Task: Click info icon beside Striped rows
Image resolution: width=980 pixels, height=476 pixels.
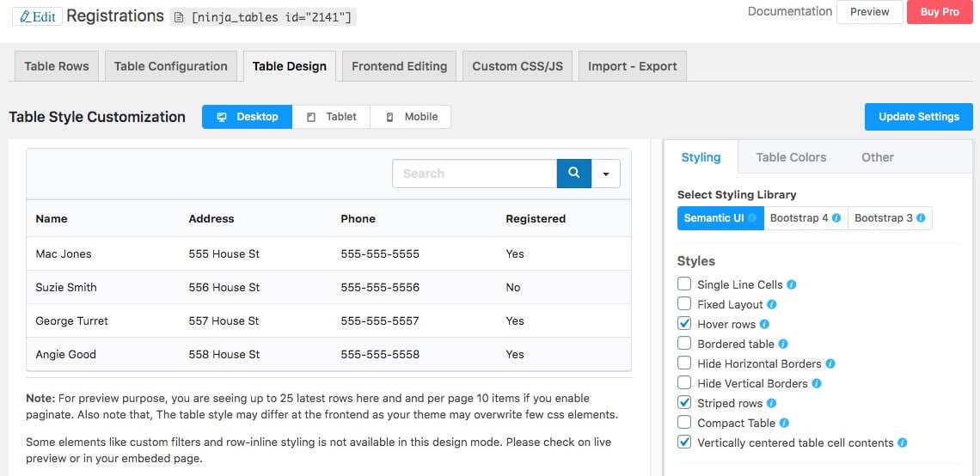Action: [x=772, y=404]
